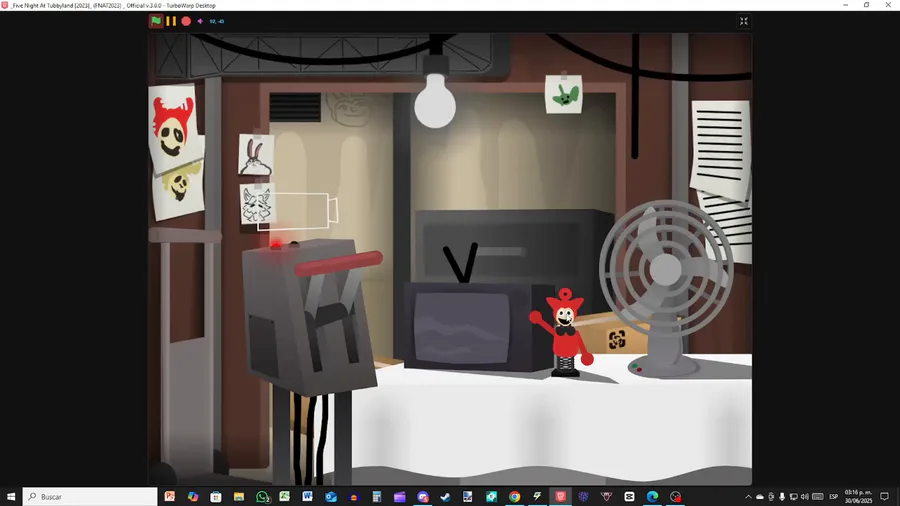Open the notification center
The image size is (900, 506).
pos(885,497)
